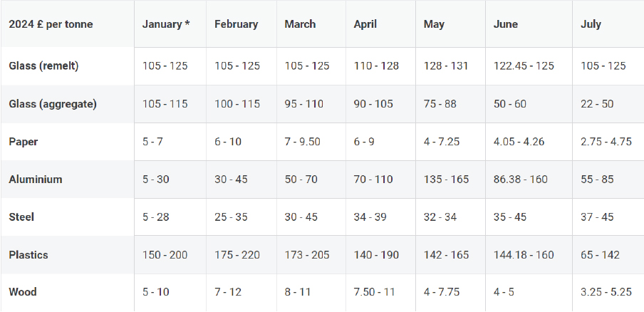Click the May Aluminium cell 135 - 165
Image resolution: width=644 pixels, height=312 pixels.
(x=446, y=180)
